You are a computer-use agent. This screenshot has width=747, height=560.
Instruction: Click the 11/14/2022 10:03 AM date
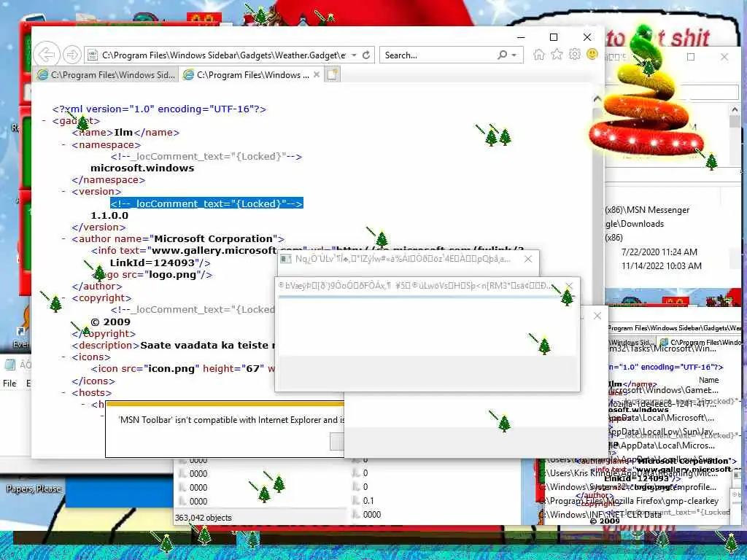coord(661,265)
